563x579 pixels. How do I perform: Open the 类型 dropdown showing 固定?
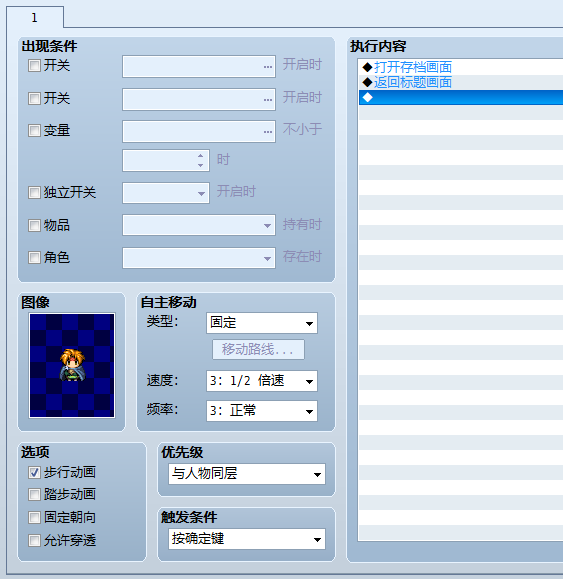(262, 323)
